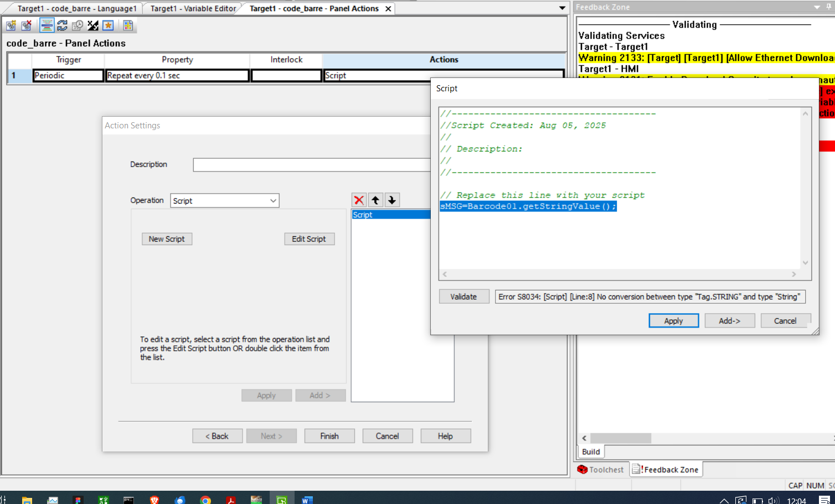The height and width of the screenshot is (504, 835).
Task: Click the calendar clock schedule icon
Action: [x=78, y=25]
